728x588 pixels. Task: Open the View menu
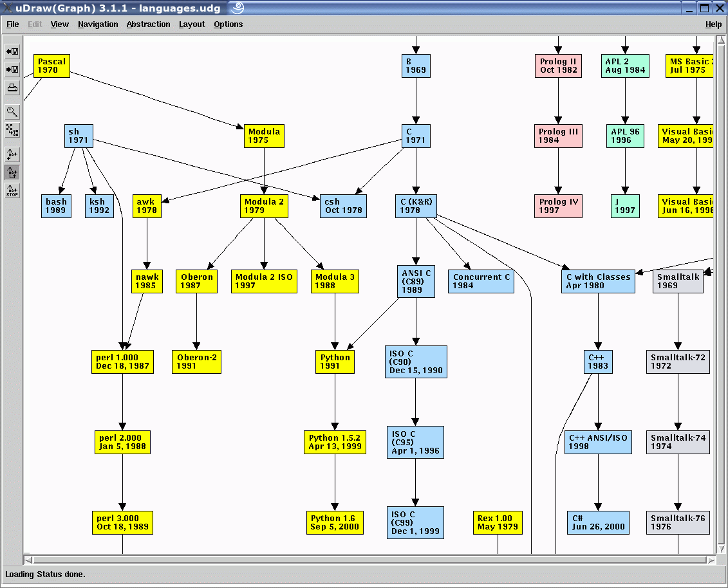(x=59, y=24)
